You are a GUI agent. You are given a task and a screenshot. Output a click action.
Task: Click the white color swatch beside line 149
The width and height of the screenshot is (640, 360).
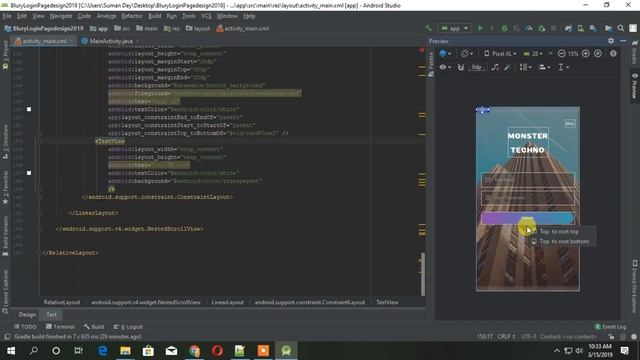click(x=29, y=109)
